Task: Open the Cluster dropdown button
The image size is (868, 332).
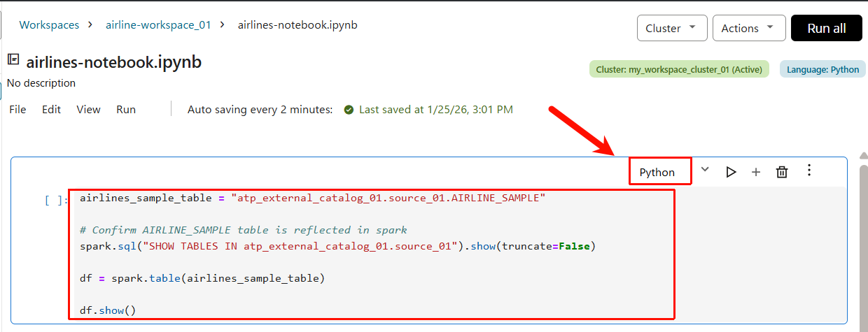Action: pos(671,28)
